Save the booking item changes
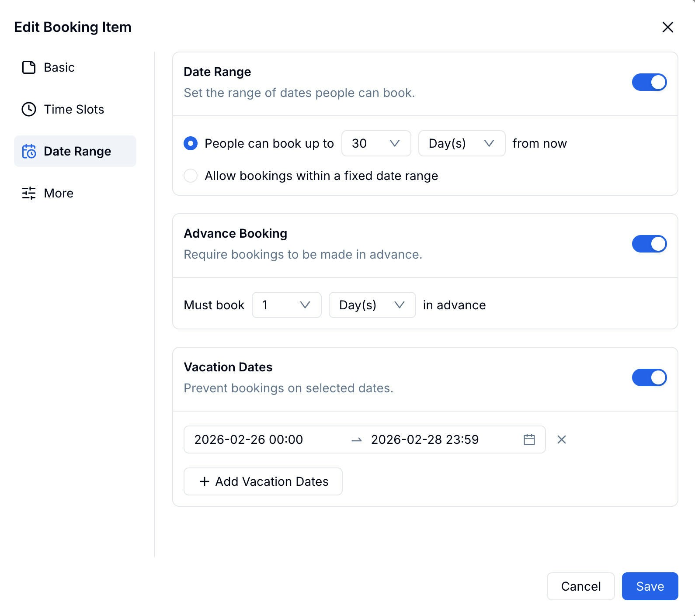695x616 pixels. point(650,586)
